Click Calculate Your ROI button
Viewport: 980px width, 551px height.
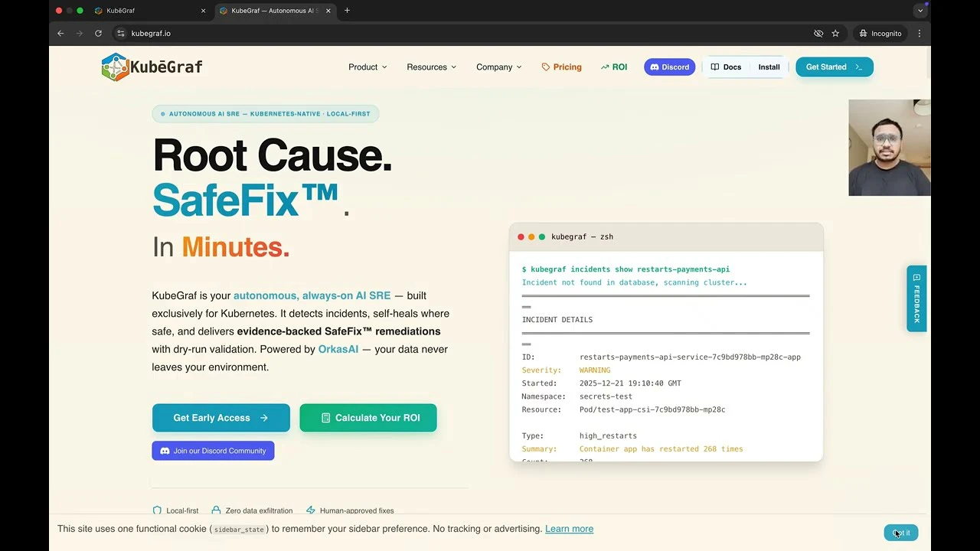pyautogui.click(x=368, y=418)
